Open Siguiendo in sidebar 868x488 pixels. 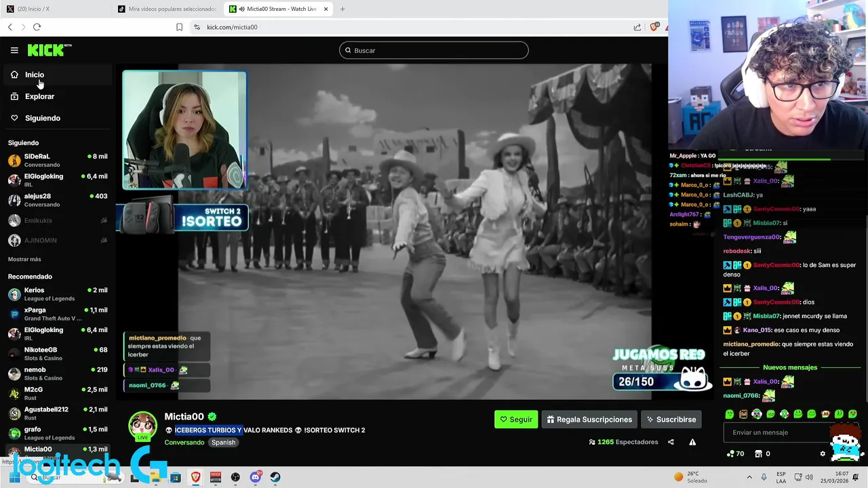click(x=57, y=118)
